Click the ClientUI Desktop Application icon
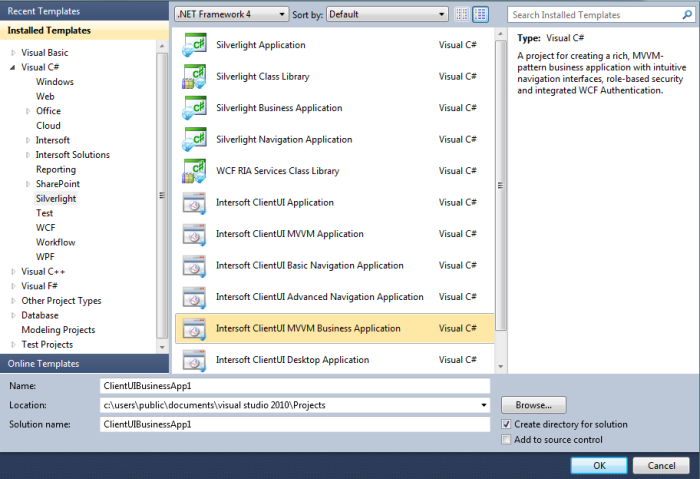The width and height of the screenshot is (700, 479). (x=194, y=360)
